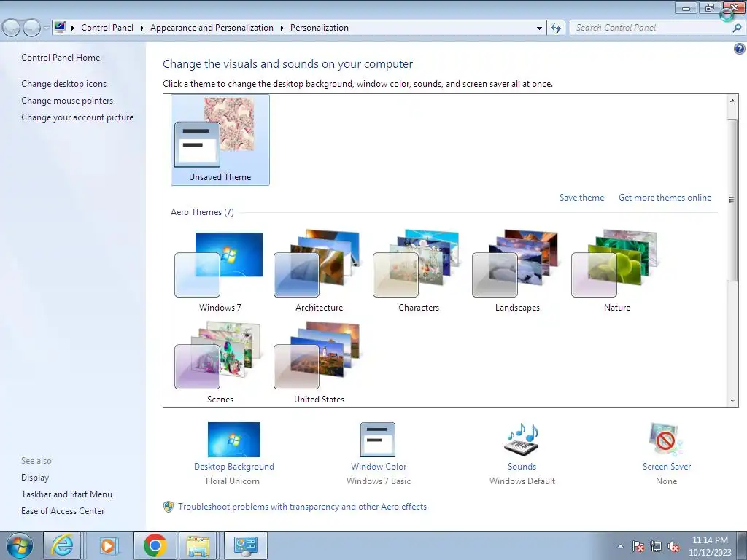Open Ease of Access Center link
Image resolution: width=747 pixels, height=560 pixels.
coord(63,511)
